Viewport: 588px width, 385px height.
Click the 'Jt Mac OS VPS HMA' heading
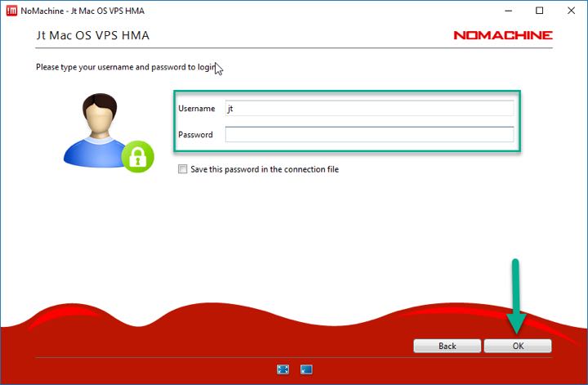[92, 35]
